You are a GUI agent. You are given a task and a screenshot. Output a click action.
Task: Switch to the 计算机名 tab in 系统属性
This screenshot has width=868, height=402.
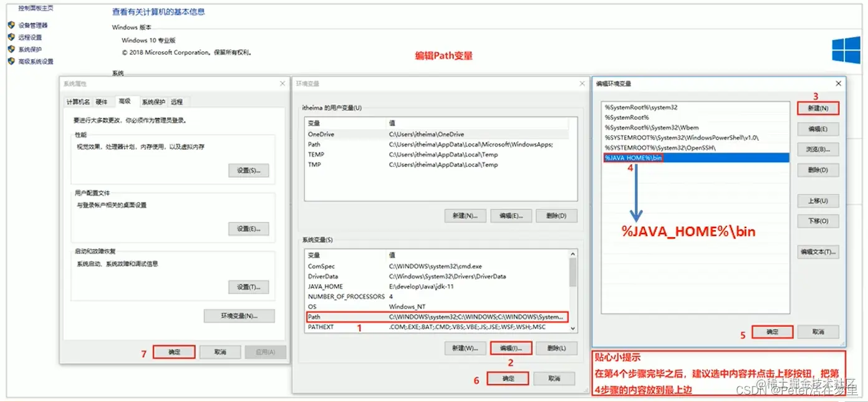tap(78, 102)
